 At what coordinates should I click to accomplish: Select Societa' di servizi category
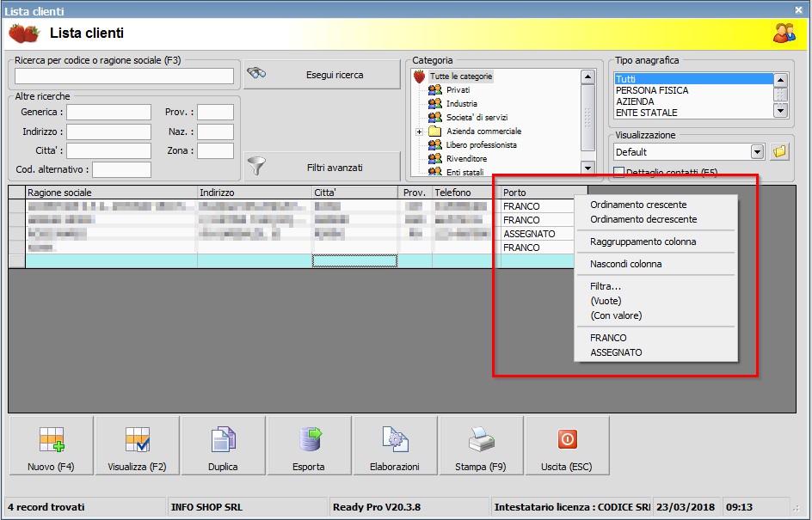click(477, 118)
